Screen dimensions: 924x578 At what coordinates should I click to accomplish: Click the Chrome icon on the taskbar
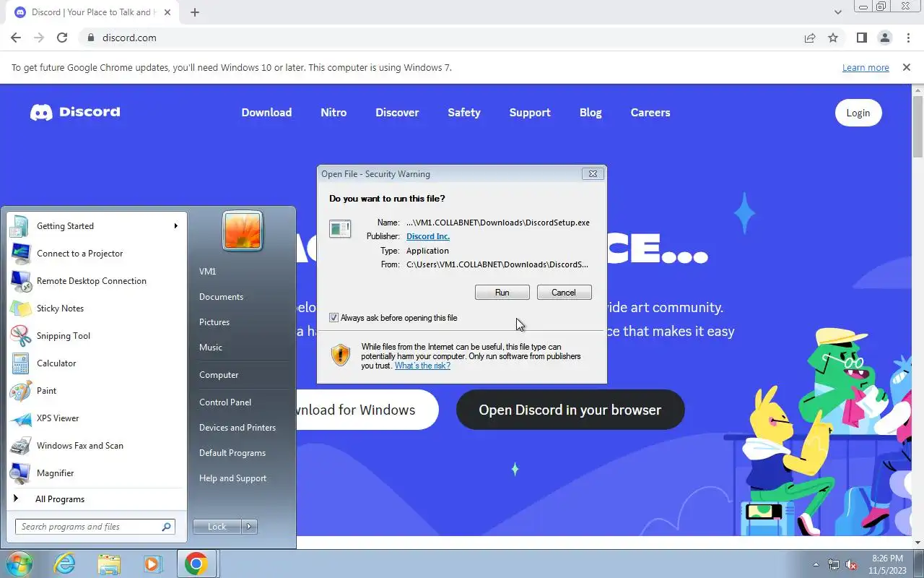[196, 564]
